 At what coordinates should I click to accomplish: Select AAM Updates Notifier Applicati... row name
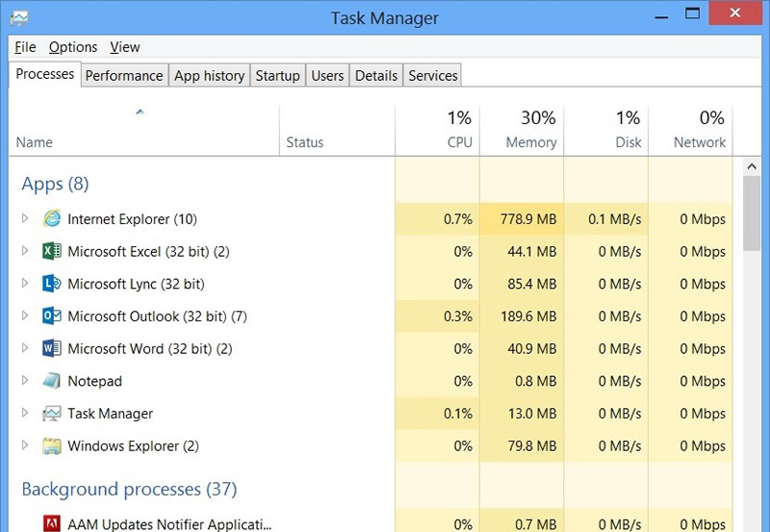(x=169, y=524)
